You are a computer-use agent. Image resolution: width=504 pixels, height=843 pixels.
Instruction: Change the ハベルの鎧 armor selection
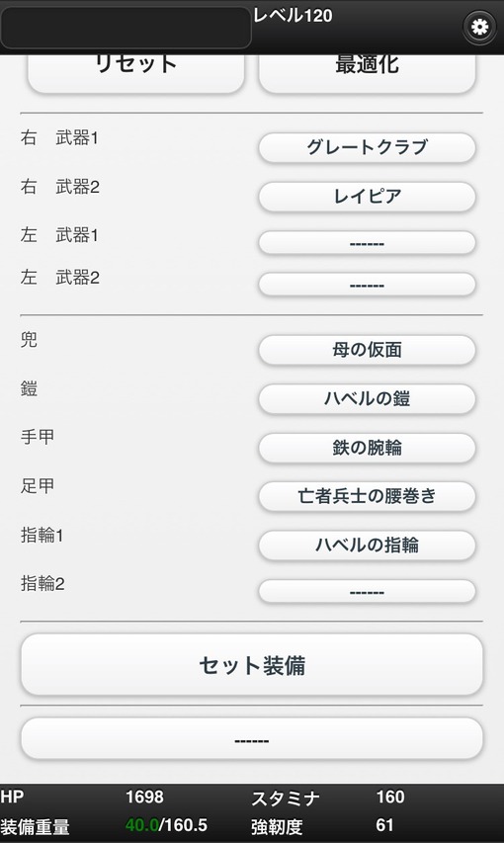pos(368,399)
